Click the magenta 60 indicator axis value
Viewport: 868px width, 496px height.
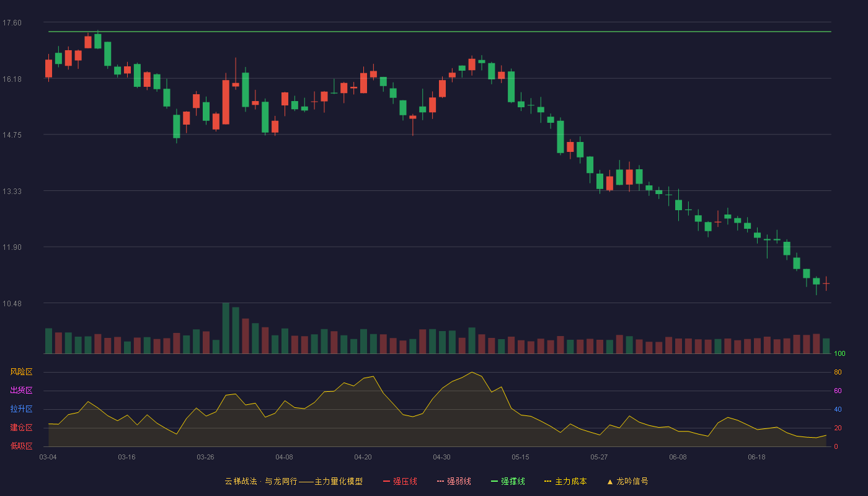pyautogui.click(x=838, y=391)
